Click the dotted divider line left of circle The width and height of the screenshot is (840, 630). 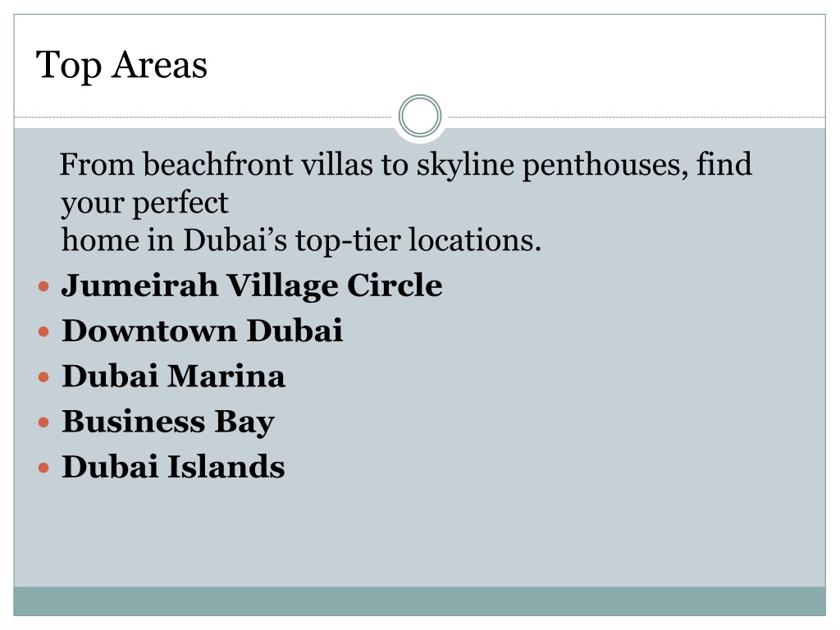203,116
